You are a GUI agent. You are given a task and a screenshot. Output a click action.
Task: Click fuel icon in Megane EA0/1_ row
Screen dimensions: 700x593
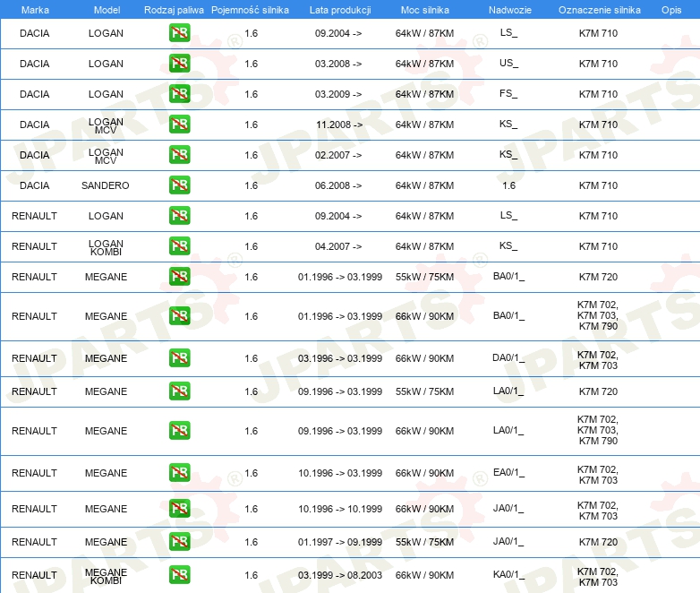click(179, 472)
